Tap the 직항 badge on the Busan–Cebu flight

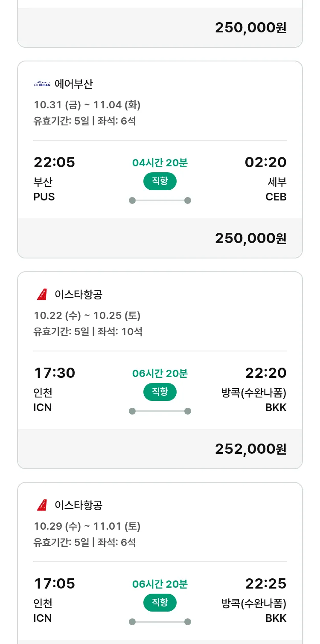click(x=160, y=181)
